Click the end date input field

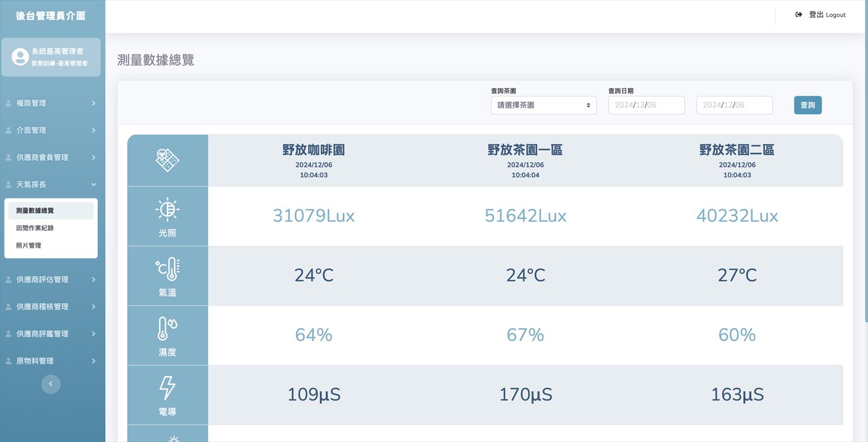tap(734, 105)
